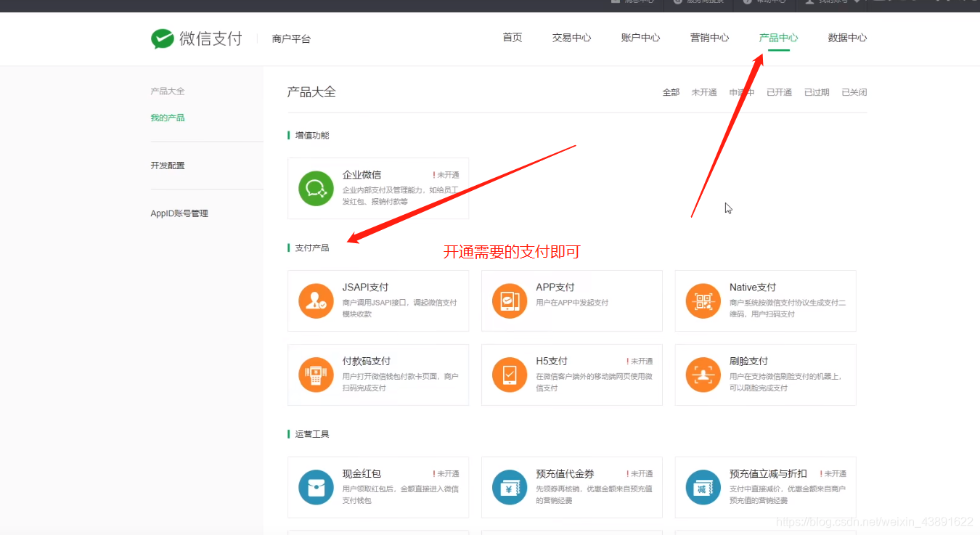Open the 数据中心 menu

[847, 38]
